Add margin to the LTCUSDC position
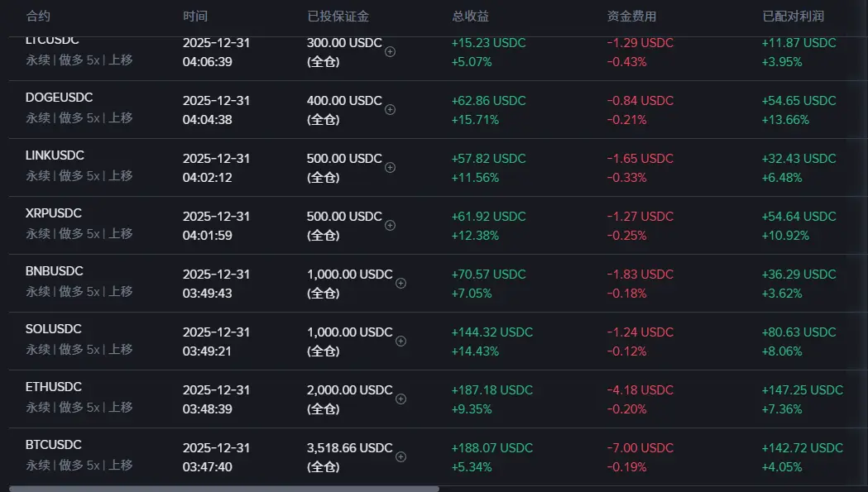 click(x=391, y=52)
